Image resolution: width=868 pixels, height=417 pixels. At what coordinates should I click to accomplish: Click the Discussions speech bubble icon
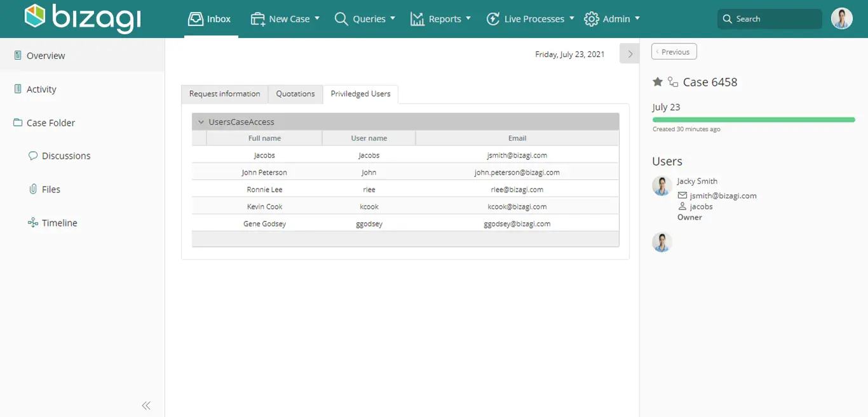point(33,156)
